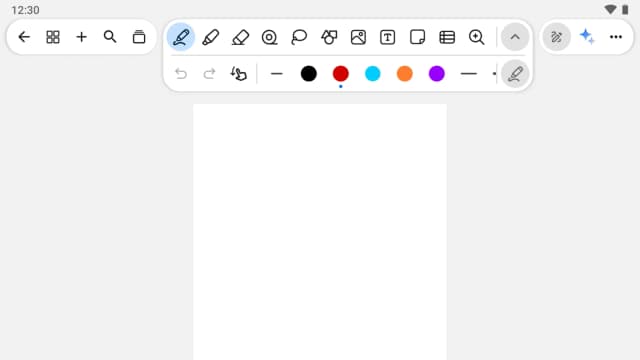Select the Lasso selection tool
The image size is (640, 360).
[x=299, y=37]
